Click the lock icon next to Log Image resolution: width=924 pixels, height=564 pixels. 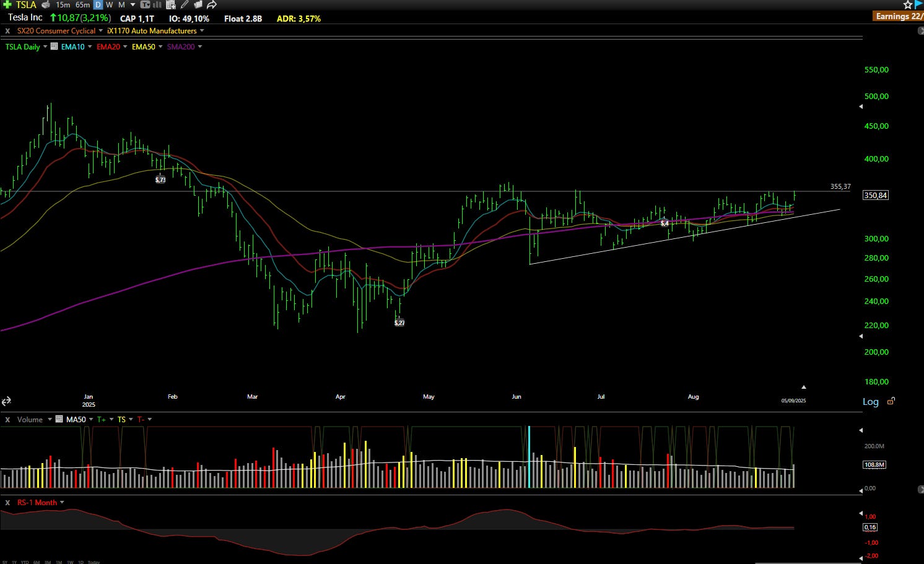coord(891,401)
